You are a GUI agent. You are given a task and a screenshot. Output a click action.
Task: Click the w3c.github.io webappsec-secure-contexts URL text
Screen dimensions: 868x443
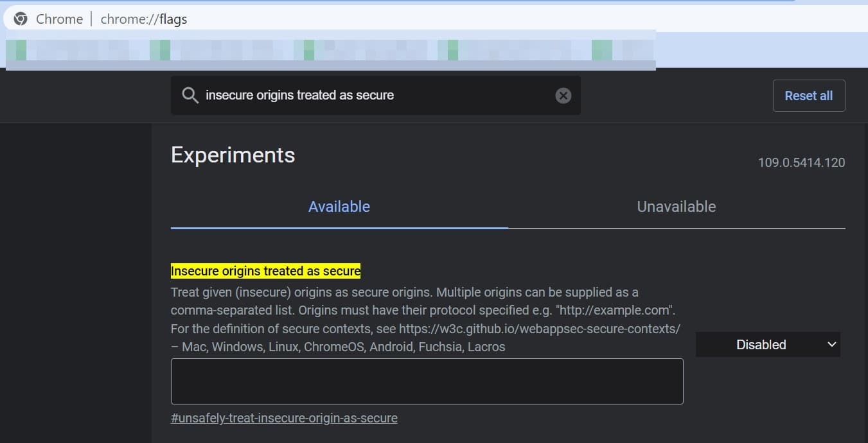point(540,329)
